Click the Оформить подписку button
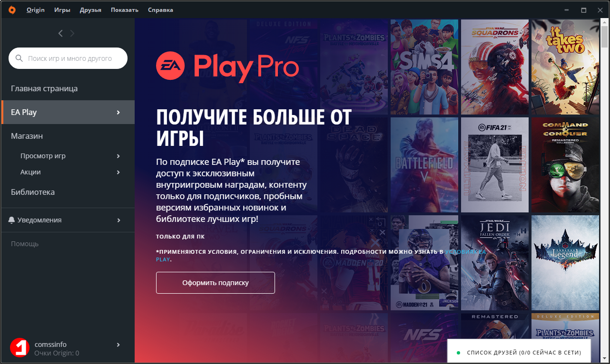 [x=216, y=283]
